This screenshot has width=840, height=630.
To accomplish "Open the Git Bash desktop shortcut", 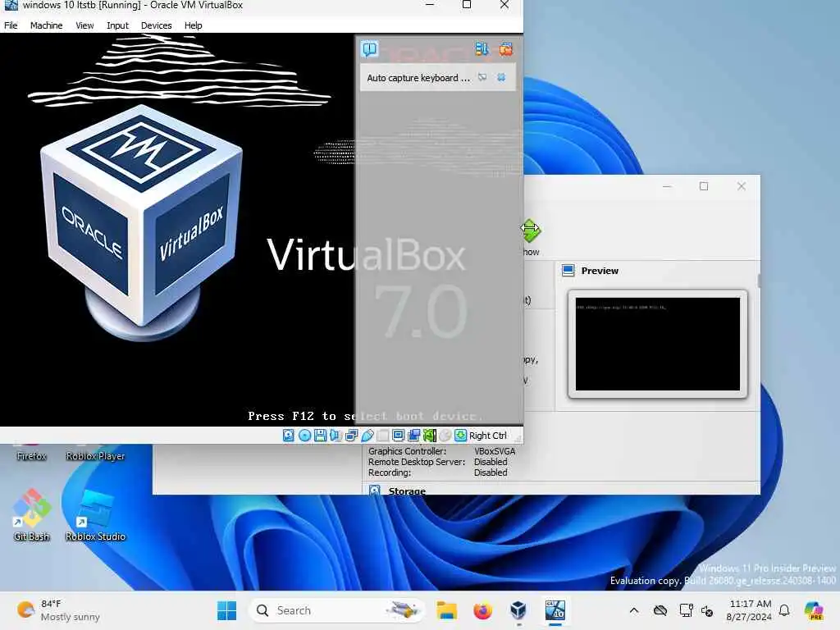I will 32,515.
